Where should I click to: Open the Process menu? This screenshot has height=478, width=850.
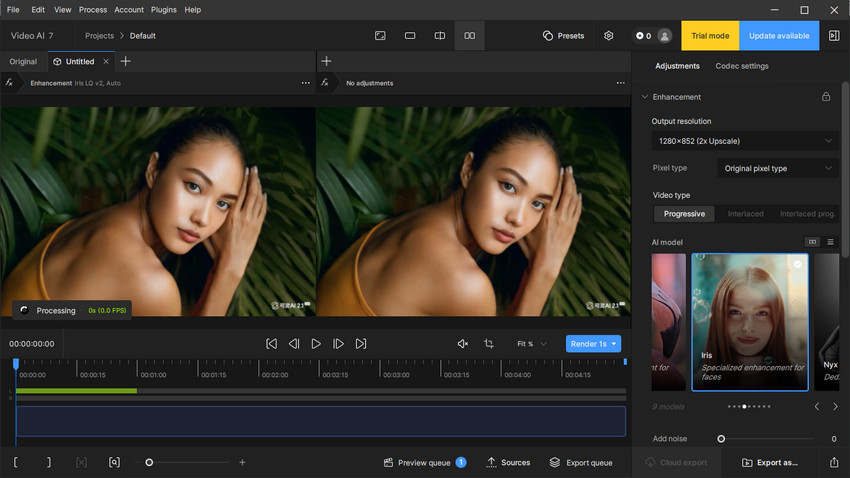pos(93,10)
